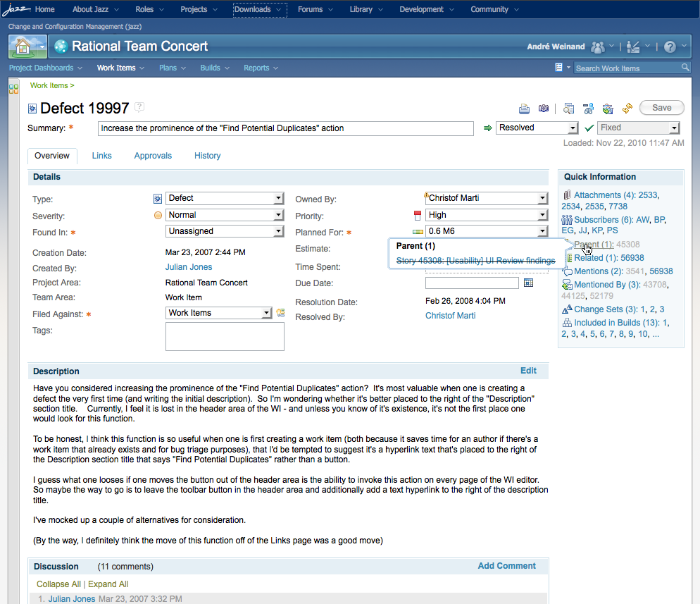Open the Filed Against dropdown
700x604 pixels.
click(218, 313)
